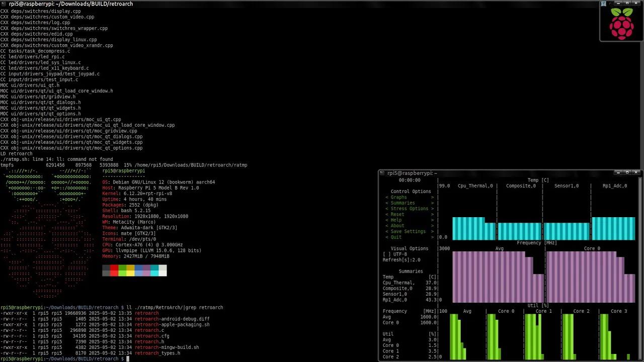Click the main retroarch terminal's window menu icon
The height and width of the screenshot is (362, 644).
(x=4, y=4)
